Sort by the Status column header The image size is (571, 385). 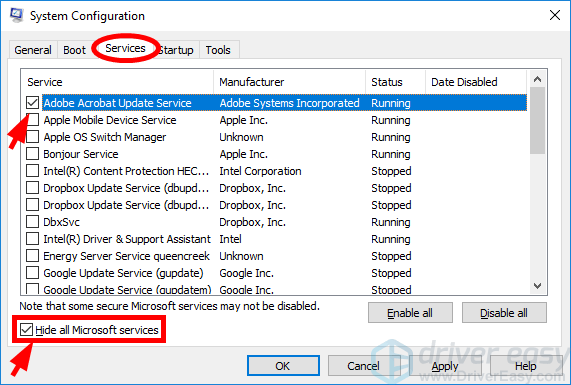click(395, 82)
